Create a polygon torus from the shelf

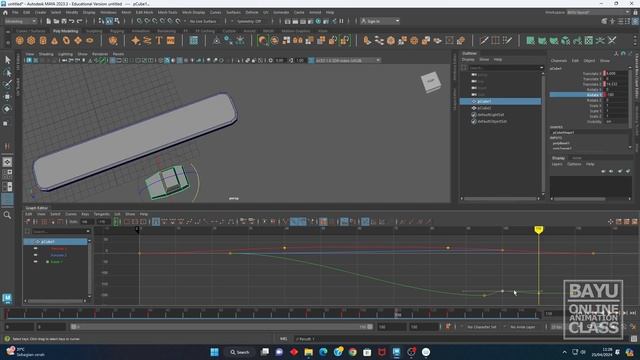(66, 40)
